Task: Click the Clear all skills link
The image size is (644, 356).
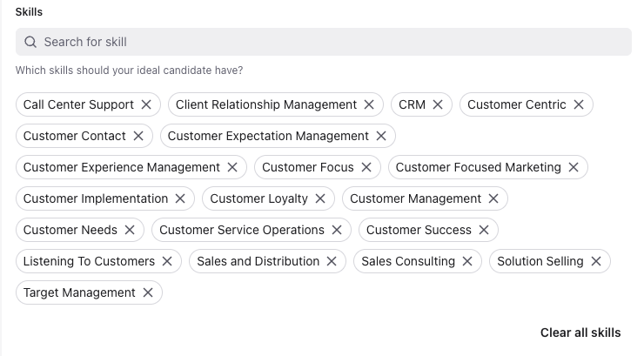Action: click(x=580, y=332)
